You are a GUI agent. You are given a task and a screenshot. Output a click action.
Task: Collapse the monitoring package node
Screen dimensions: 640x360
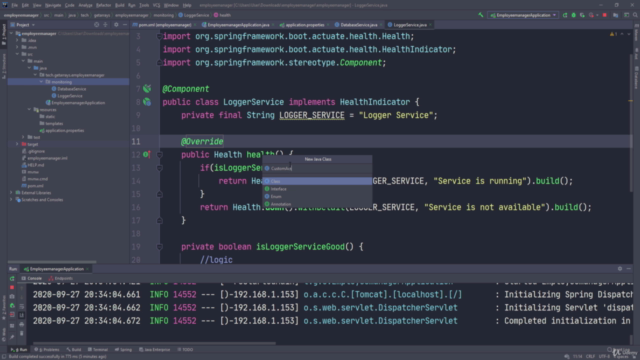(41, 82)
